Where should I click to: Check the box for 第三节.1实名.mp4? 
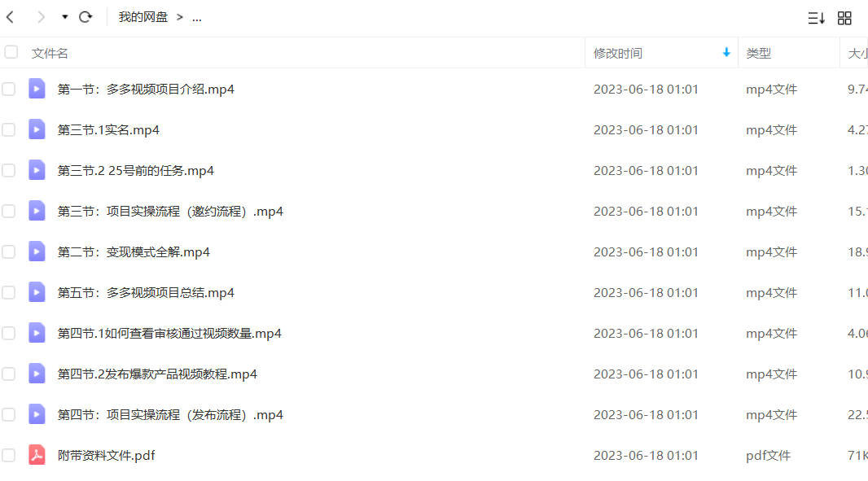click(x=9, y=129)
